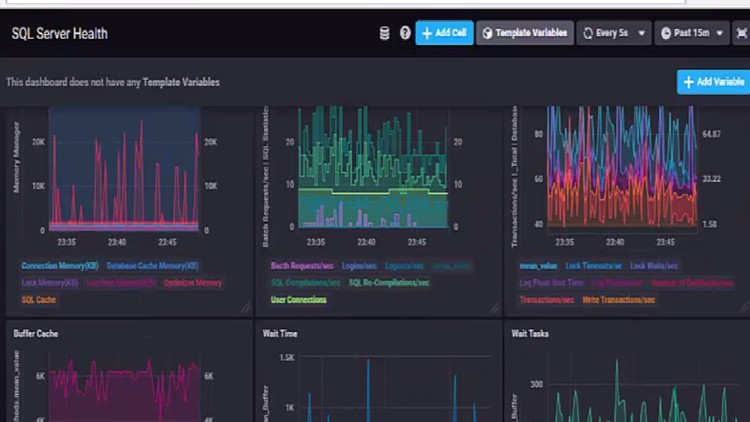Toggle the Lock Waits/sec legend series
750x422 pixels.
point(654,266)
